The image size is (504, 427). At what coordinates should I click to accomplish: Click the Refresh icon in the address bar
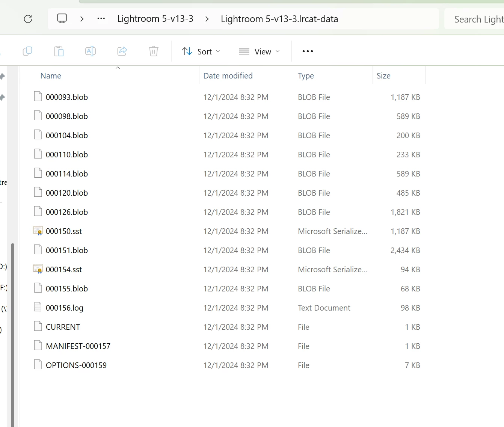pyautogui.click(x=28, y=19)
